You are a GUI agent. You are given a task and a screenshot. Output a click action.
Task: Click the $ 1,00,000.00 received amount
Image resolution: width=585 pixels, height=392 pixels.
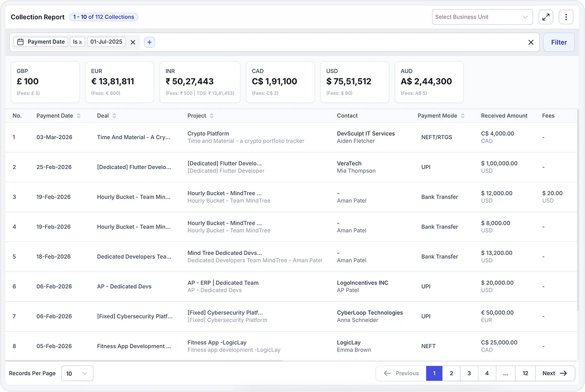499,163
